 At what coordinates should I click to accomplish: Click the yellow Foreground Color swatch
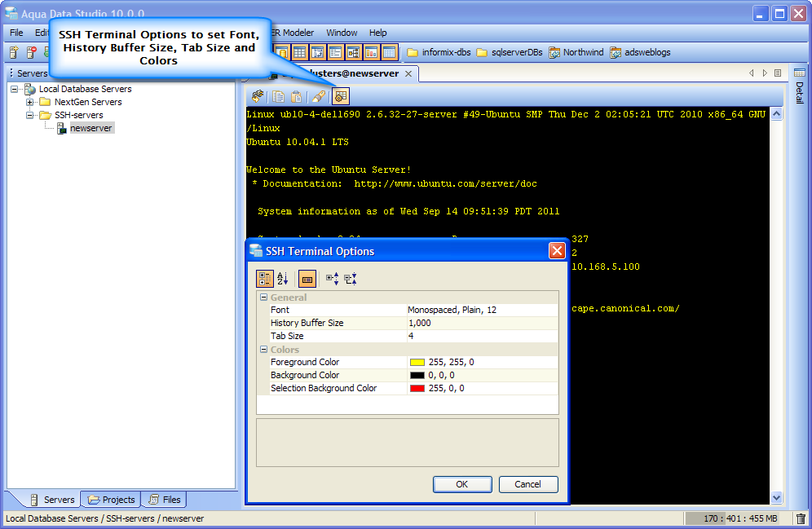click(x=417, y=363)
